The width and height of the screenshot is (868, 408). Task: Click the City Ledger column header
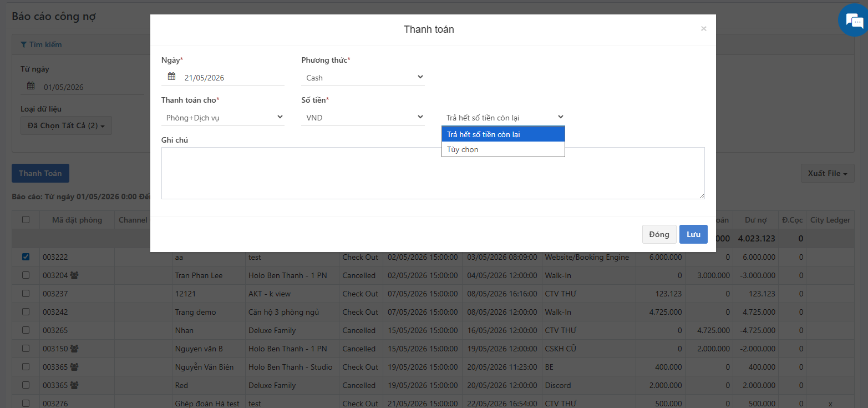point(830,220)
